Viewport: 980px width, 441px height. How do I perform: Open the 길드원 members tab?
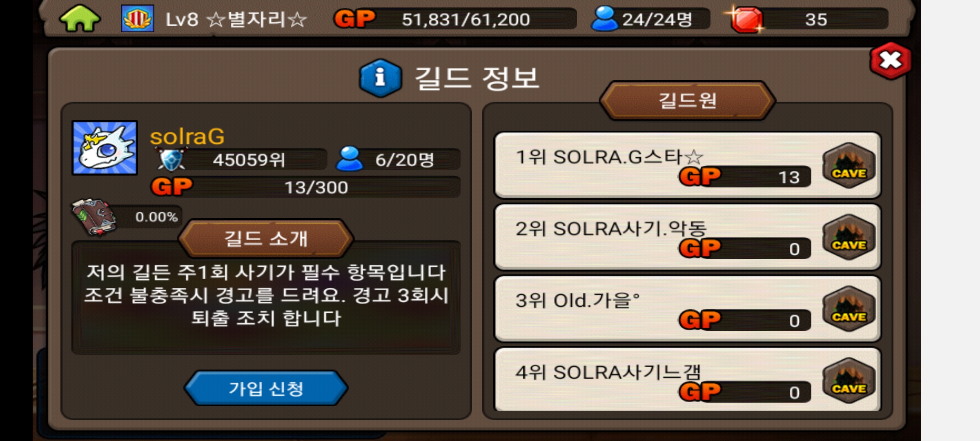click(687, 100)
